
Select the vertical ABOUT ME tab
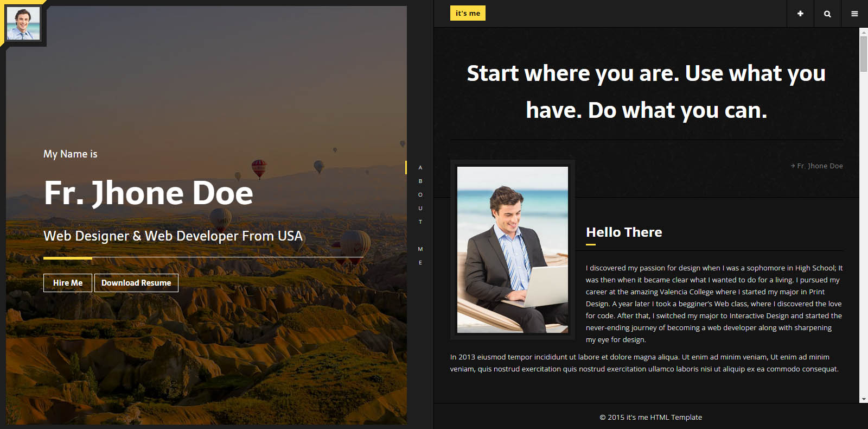(420, 214)
